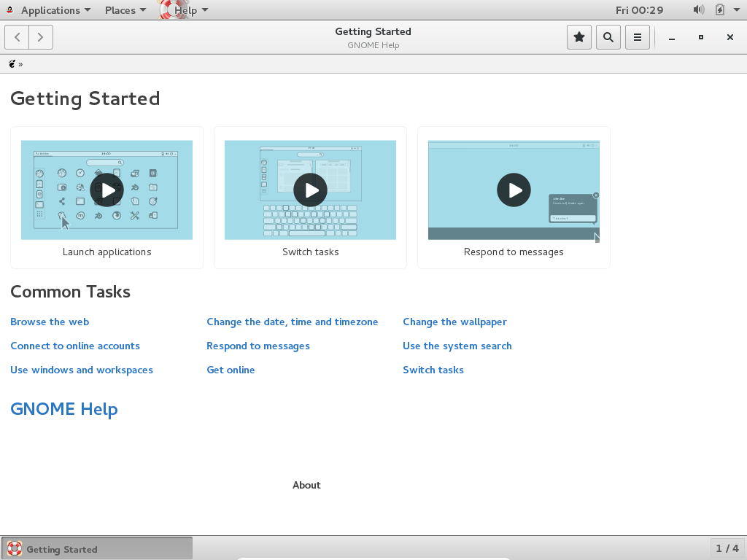Click the battery status icon
The image size is (747, 560).
(720, 10)
